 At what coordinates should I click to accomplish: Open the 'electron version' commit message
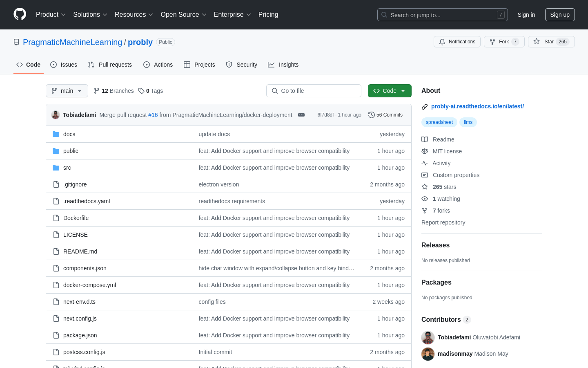pyautogui.click(x=219, y=184)
